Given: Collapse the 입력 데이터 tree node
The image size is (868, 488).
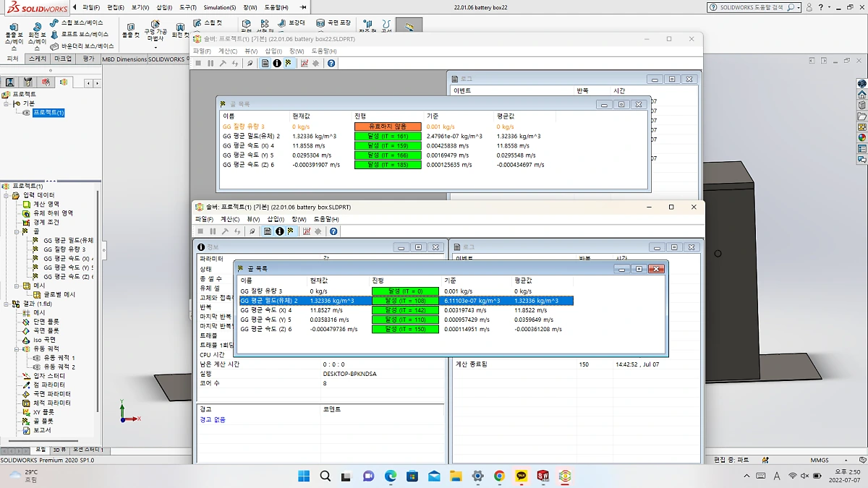Looking at the screenshot, I should pyautogui.click(x=6, y=195).
